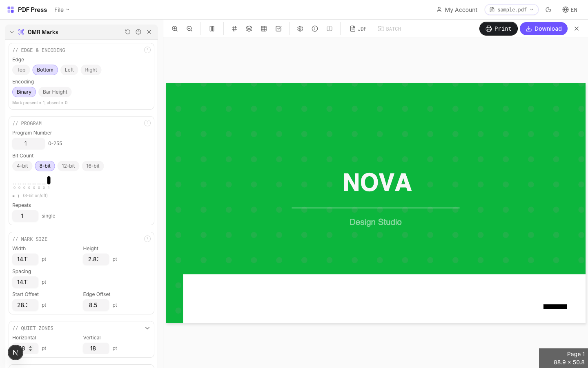Click the Print button
The width and height of the screenshot is (588, 368).
[x=498, y=29]
